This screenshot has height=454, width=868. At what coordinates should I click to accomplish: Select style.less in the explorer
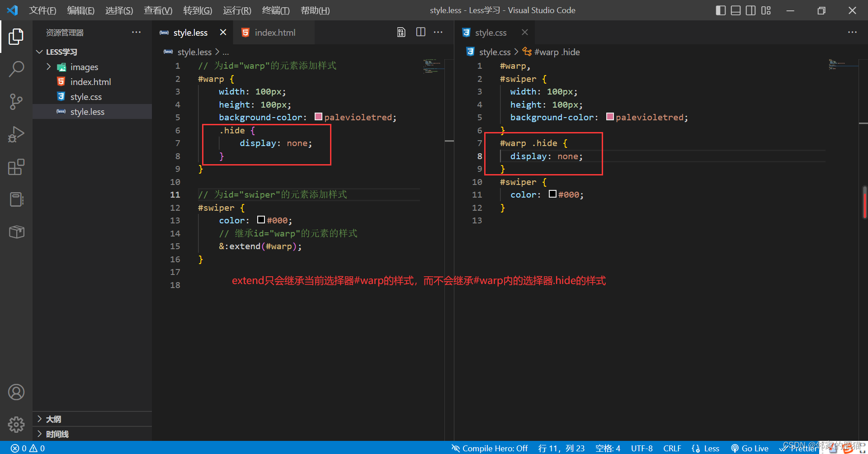click(92, 112)
